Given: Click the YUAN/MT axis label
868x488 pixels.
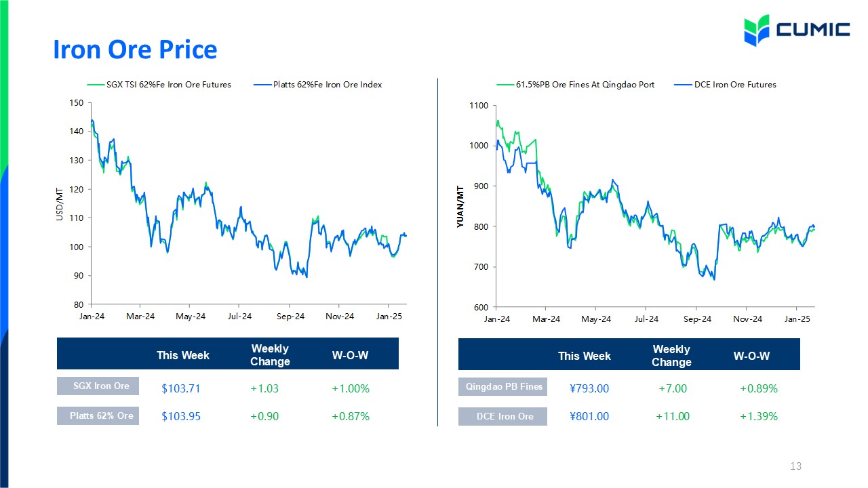Looking at the screenshot, I should [x=461, y=206].
